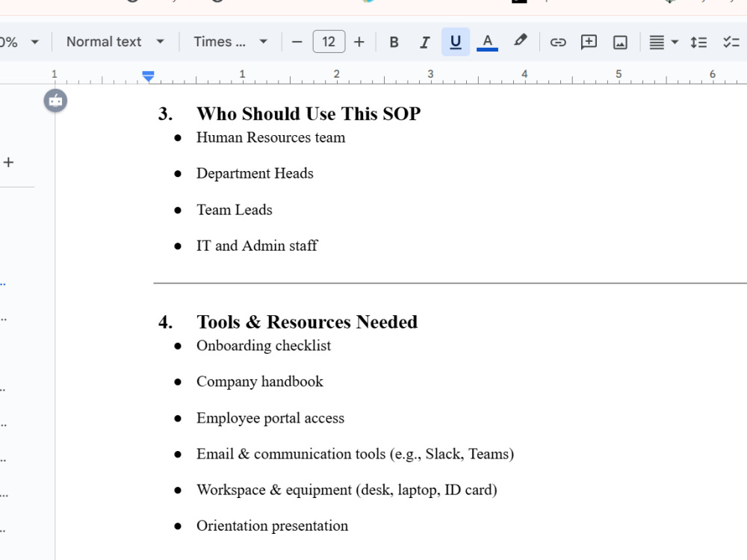Image resolution: width=747 pixels, height=560 pixels.
Task: Click the font size field showing 12
Action: tap(329, 42)
